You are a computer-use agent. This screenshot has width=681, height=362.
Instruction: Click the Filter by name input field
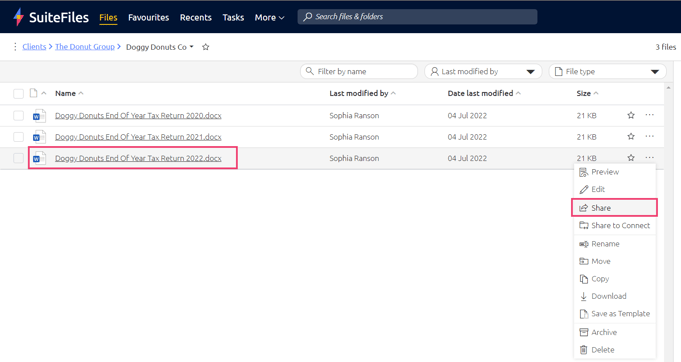(359, 72)
